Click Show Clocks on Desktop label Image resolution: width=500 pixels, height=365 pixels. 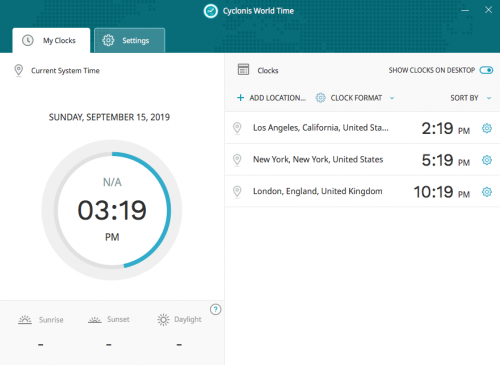click(x=432, y=70)
